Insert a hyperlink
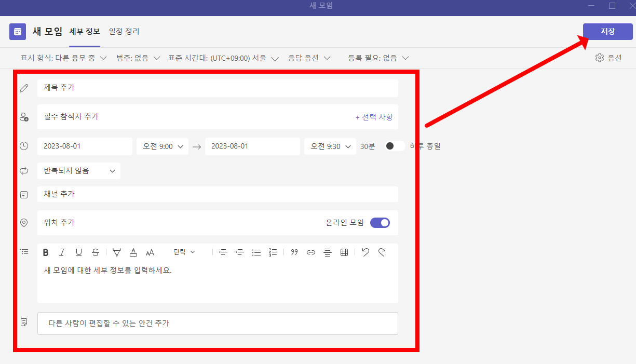 pyautogui.click(x=311, y=252)
